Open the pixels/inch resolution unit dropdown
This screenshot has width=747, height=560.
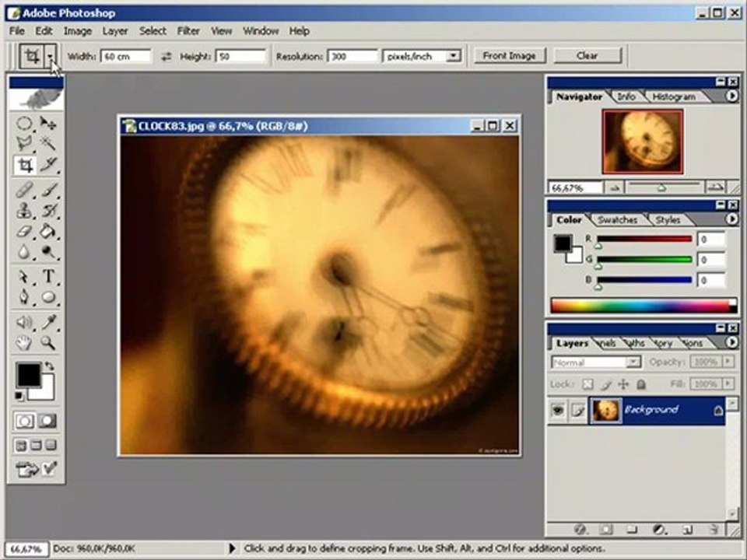tap(454, 56)
